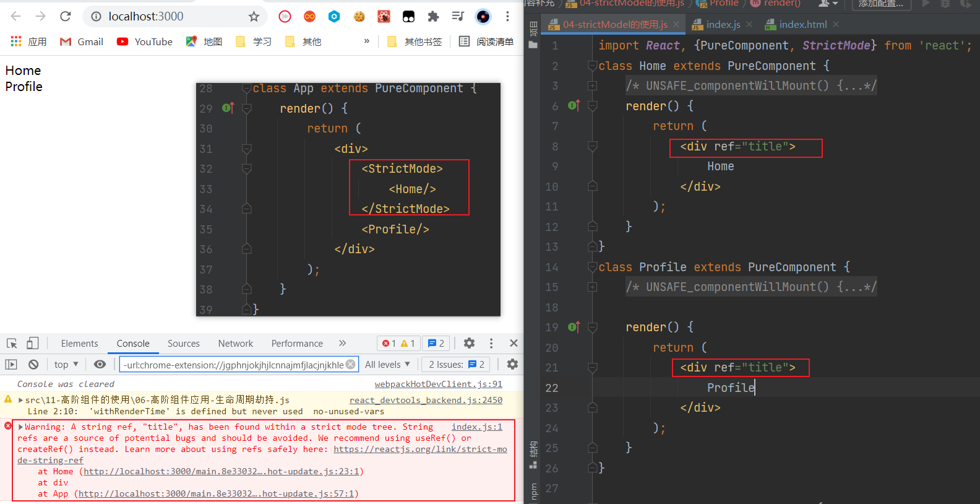Screen dimensions: 980x504
Task: Open the npm tool window strip
Action: (x=533, y=492)
